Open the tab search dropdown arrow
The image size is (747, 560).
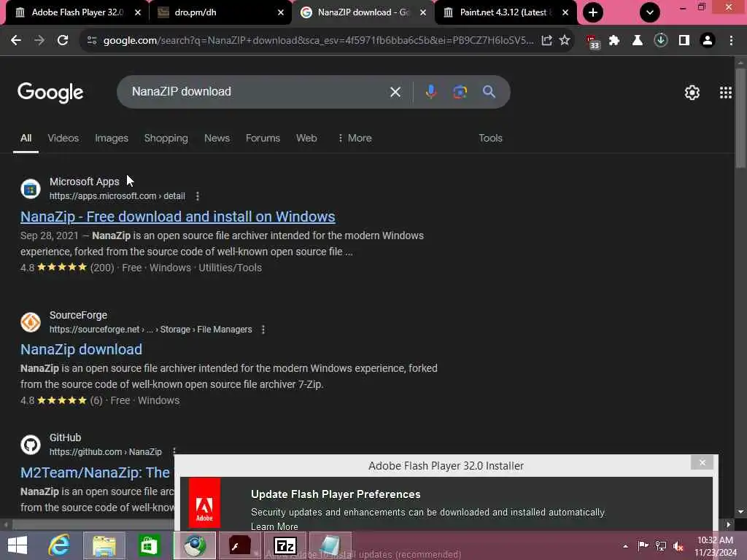(x=650, y=12)
